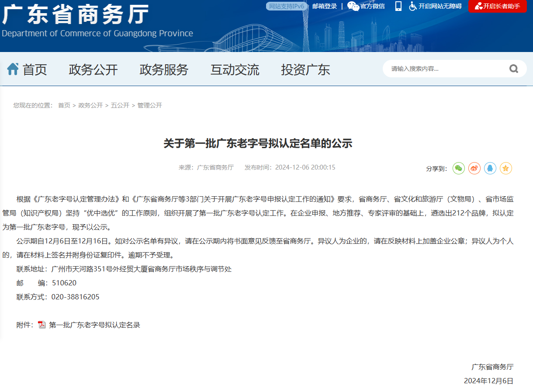The image size is (533, 392).
Task: Click the phone number 020-38816205
Action: [x=76, y=297]
